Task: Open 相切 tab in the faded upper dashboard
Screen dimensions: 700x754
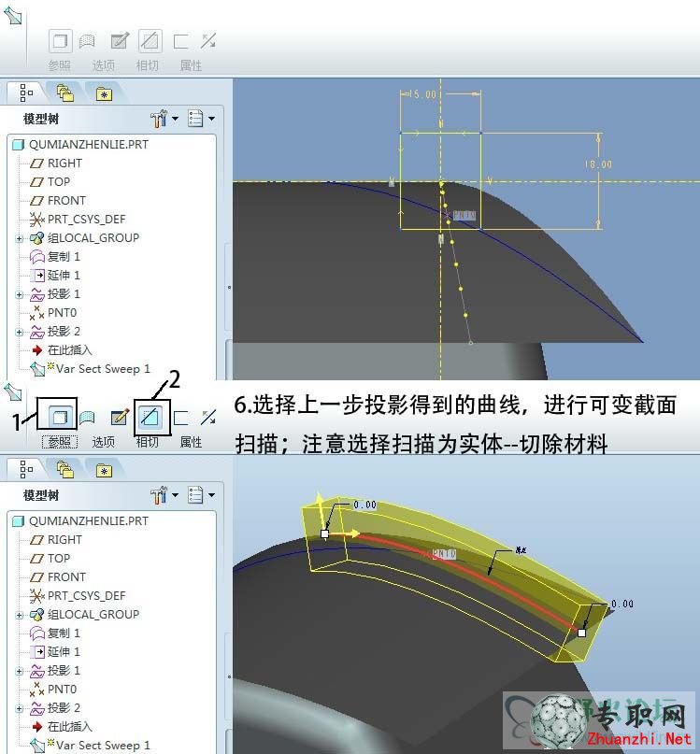Action: click(x=148, y=65)
